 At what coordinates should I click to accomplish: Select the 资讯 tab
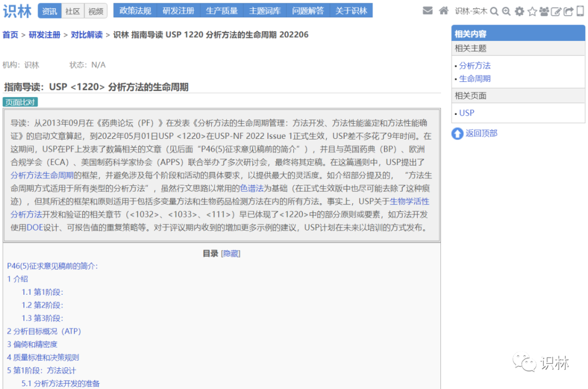(x=50, y=11)
